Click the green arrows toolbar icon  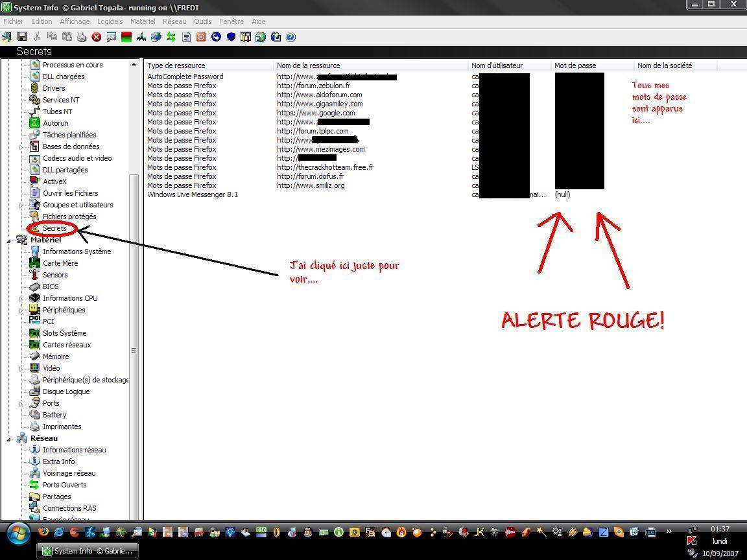[171, 37]
